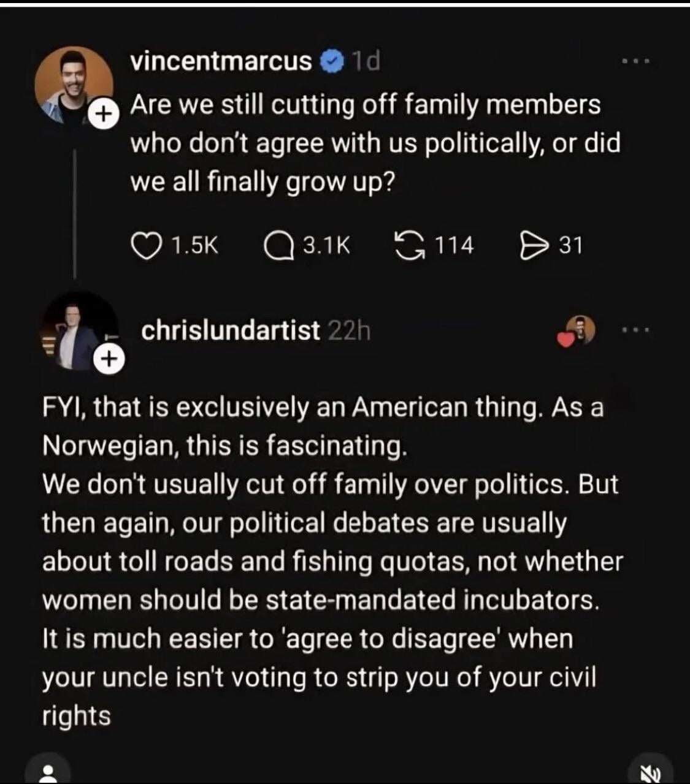Screen dimensions: 690x784
Task: Follow vincentmarcus using the plus badge
Action: point(104,113)
